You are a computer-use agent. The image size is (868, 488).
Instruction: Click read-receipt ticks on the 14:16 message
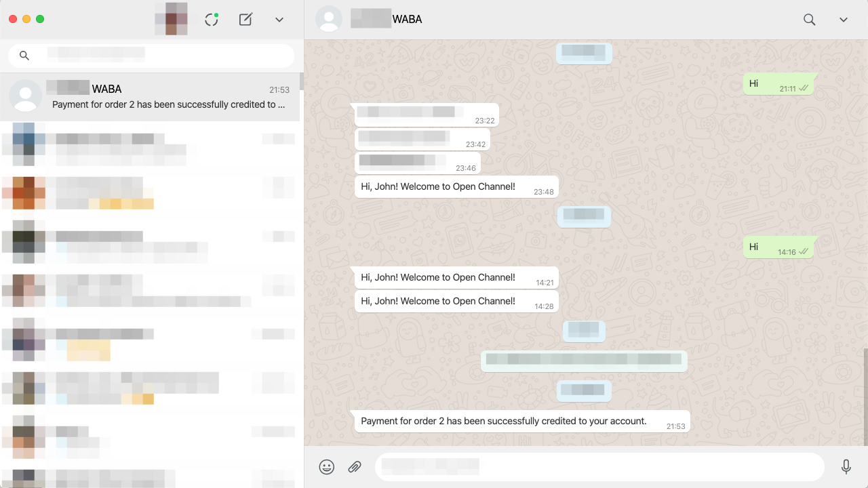804,251
